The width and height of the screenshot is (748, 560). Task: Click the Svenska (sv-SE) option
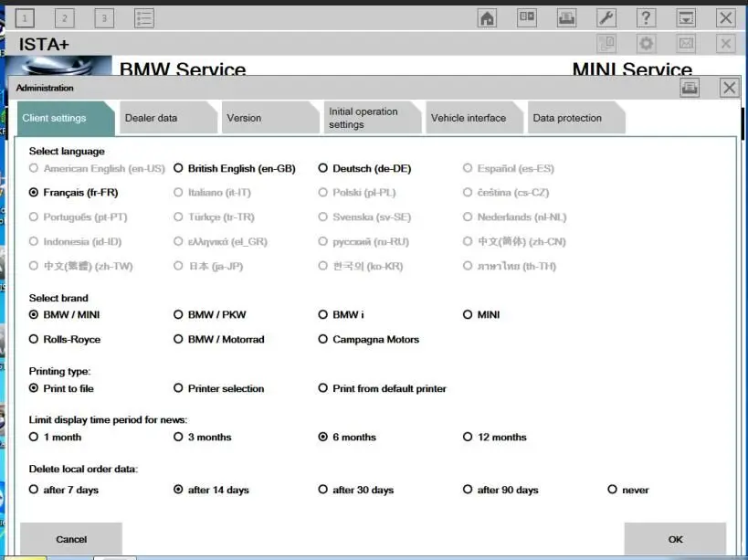pos(364,217)
